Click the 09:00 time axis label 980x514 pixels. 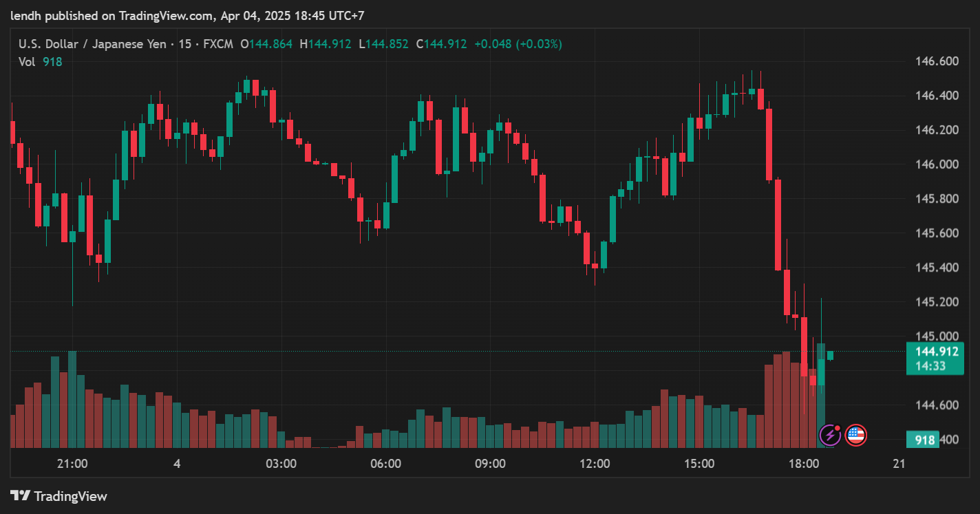coord(490,464)
